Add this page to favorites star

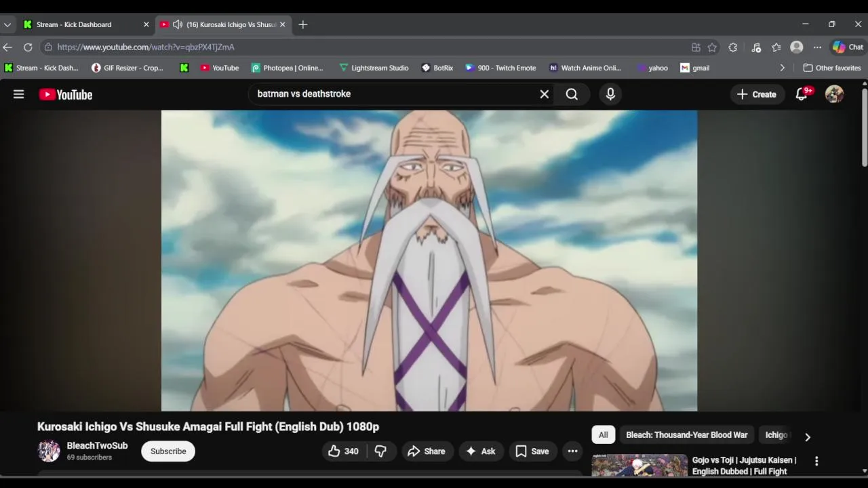[712, 47]
